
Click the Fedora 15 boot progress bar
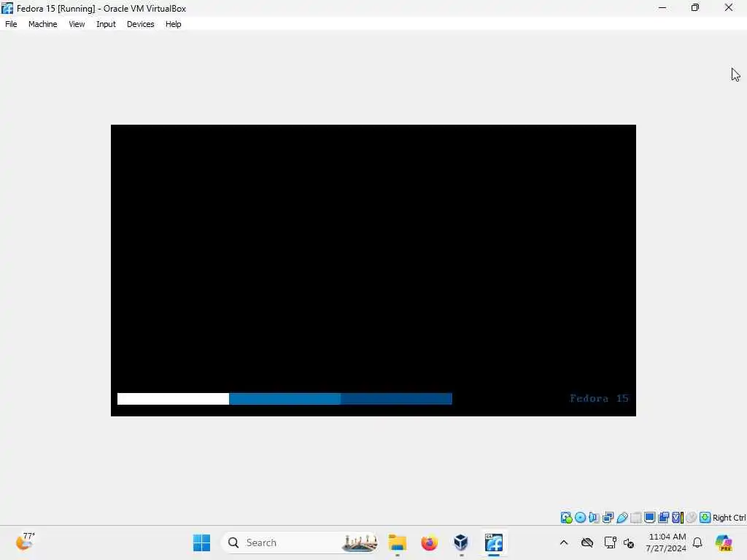[x=285, y=399]
